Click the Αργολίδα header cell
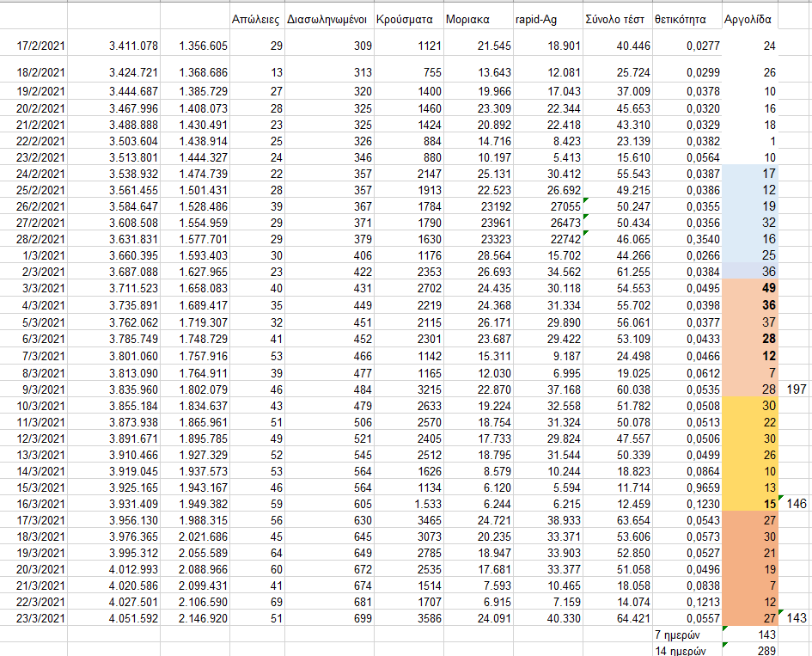Image resolution: width=812 pixels, height=656 pixels. (748, 19)
